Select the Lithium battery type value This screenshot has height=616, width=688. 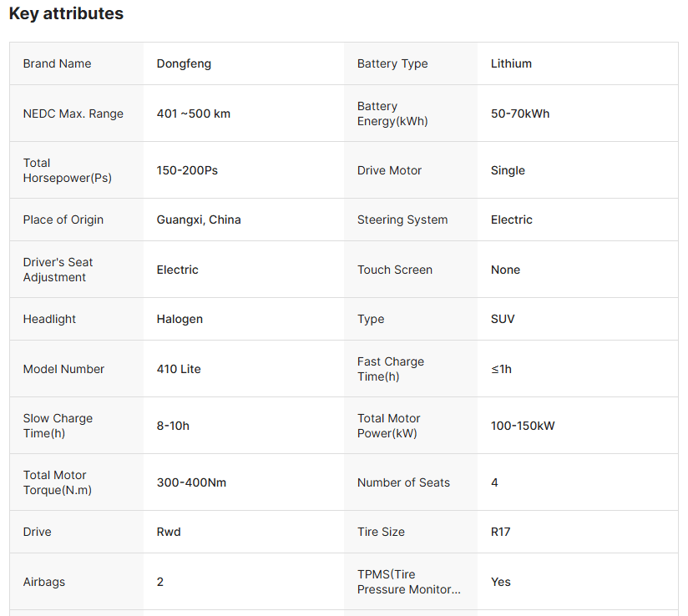(x=511, y=63)
